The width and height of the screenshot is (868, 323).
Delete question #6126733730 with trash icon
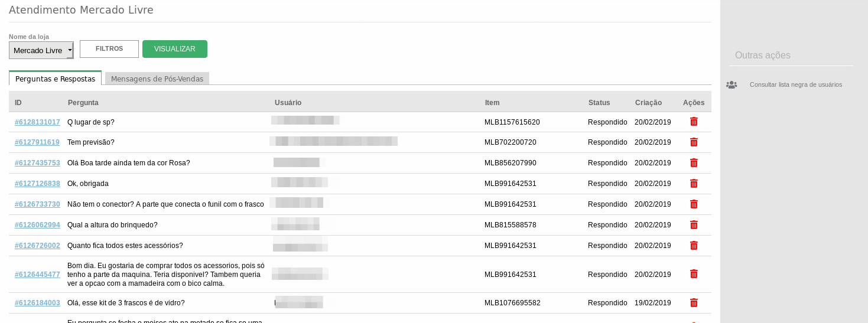click(x=694, y=204)
